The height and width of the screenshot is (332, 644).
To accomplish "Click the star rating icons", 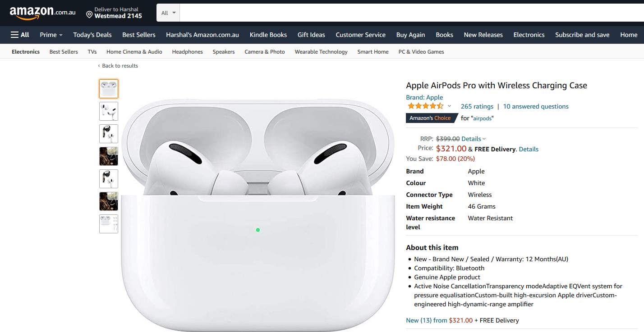I will click(x=425, y=106).
